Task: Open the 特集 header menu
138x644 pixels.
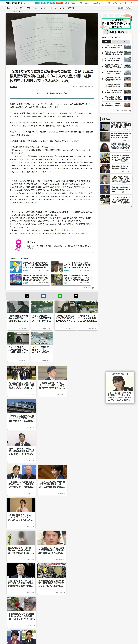Action: point(80,3)
